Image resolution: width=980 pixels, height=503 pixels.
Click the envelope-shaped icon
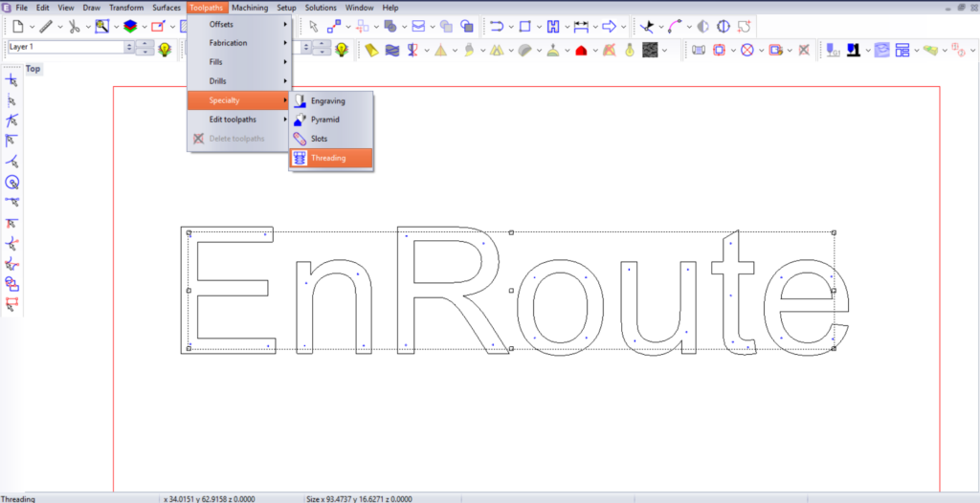coord(418,27)
